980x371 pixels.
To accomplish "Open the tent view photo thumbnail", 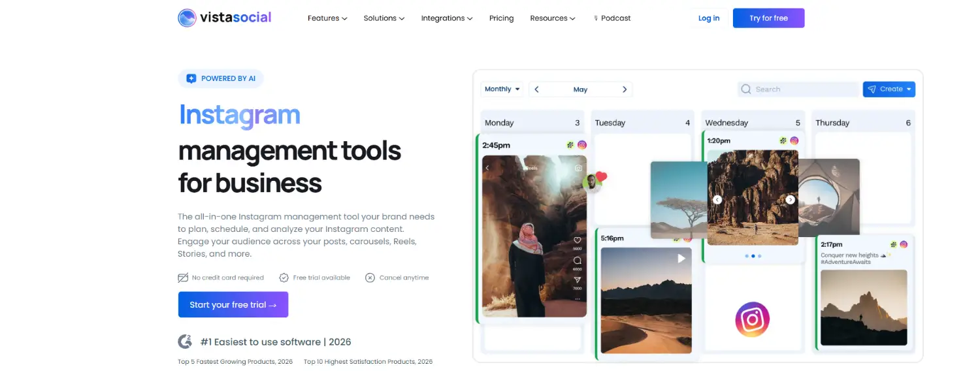I will point(829,198).
